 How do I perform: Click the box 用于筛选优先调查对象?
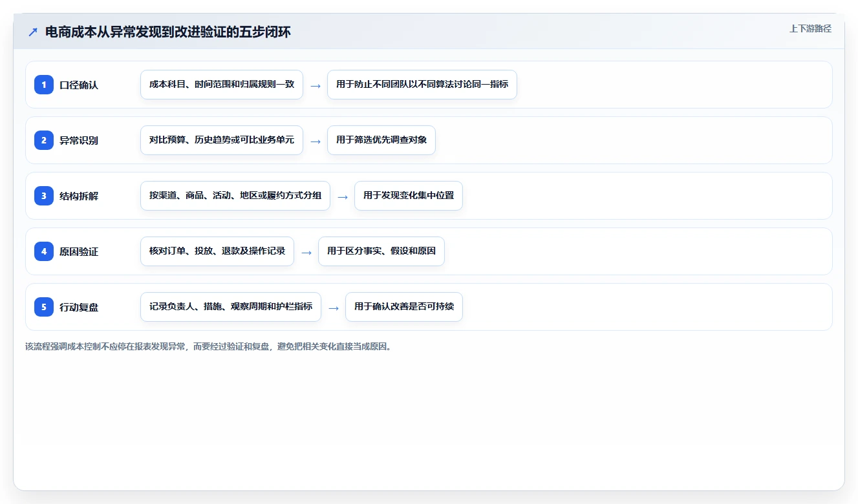381,140
